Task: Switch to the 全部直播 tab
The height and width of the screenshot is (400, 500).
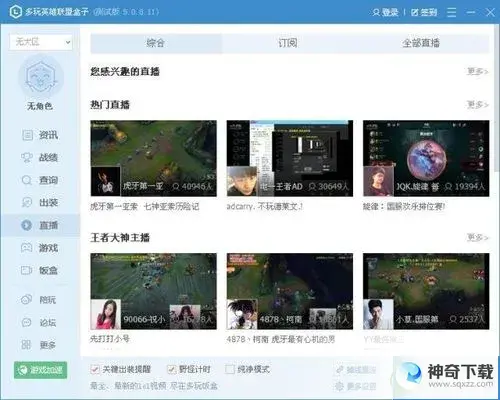Action: click(x=421, y=43)
